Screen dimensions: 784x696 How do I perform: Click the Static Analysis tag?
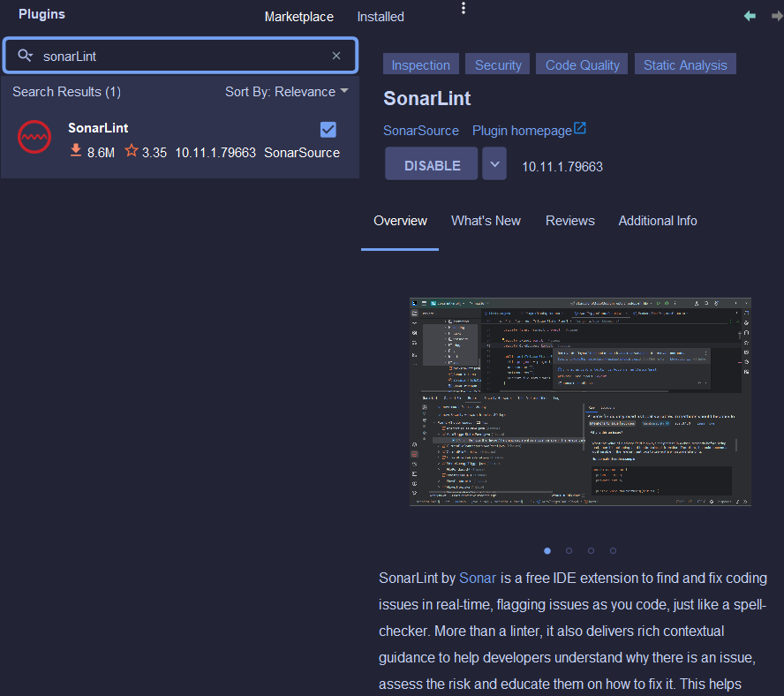[685, 64]
